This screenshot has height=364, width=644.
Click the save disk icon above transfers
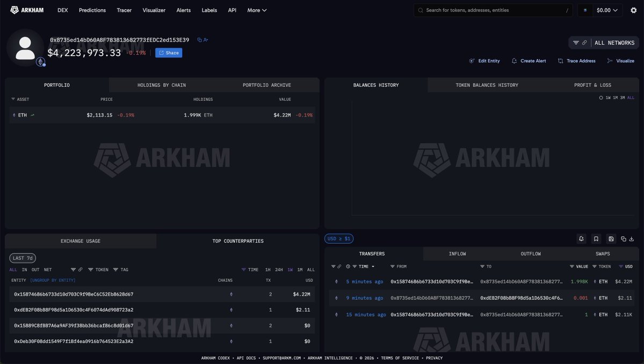click(x=611, y=238)
